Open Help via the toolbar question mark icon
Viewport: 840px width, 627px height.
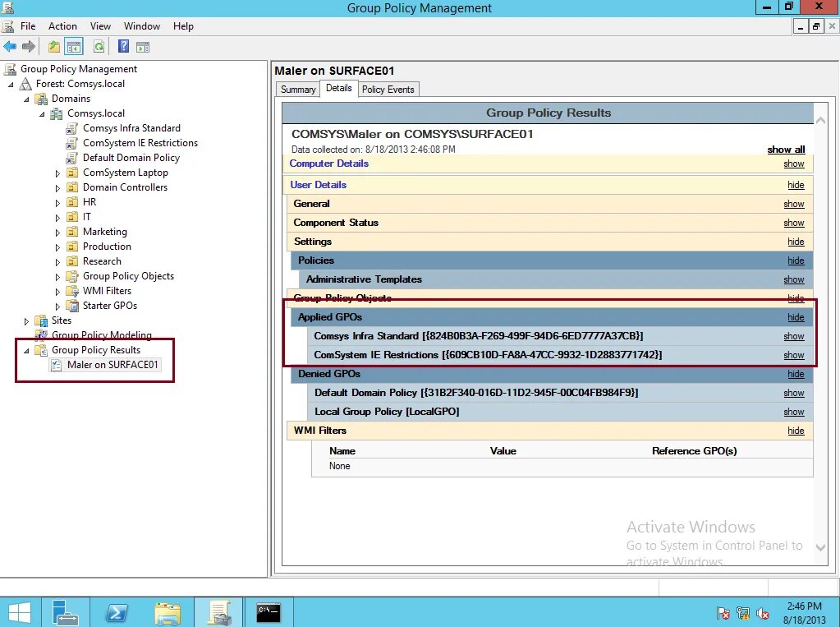tap(123, 47)
